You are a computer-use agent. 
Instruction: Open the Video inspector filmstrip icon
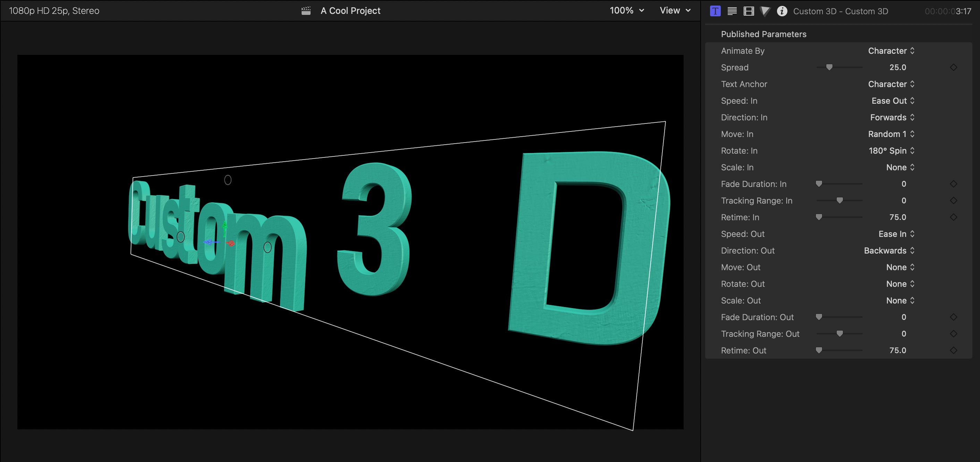[749, 11]
